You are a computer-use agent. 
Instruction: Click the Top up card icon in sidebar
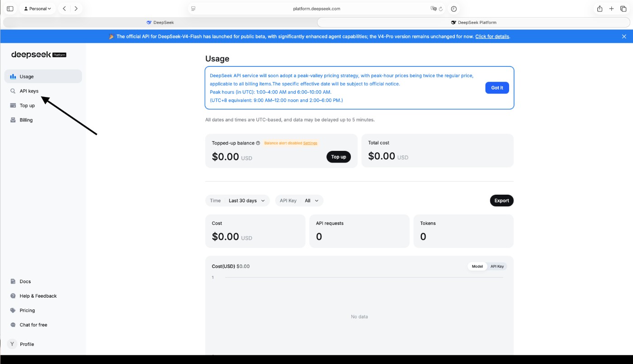click(x=13, y=105)
